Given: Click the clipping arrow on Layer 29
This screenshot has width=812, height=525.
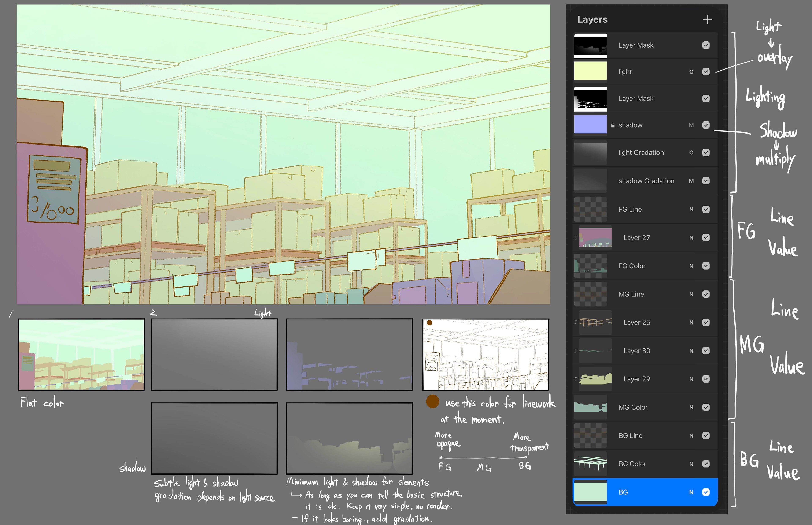Looking at the screenshot, I should (576, 379).
